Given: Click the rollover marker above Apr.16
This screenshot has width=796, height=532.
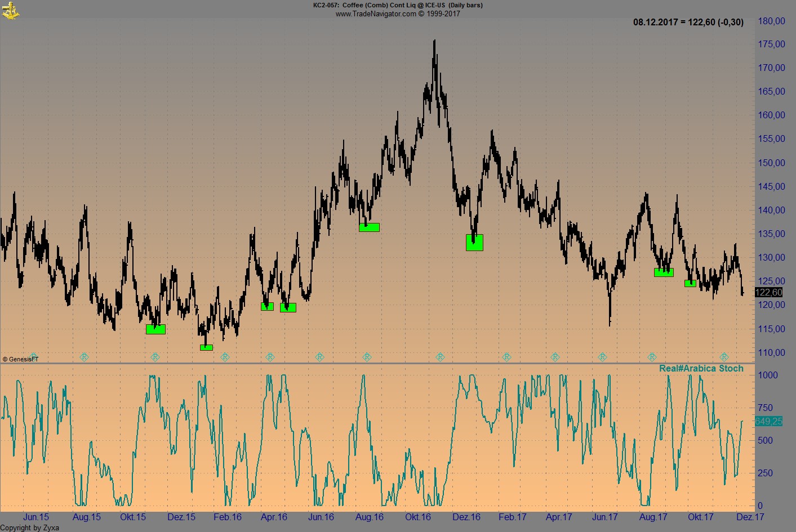Looking at the screenshot, I should [270, 357].
